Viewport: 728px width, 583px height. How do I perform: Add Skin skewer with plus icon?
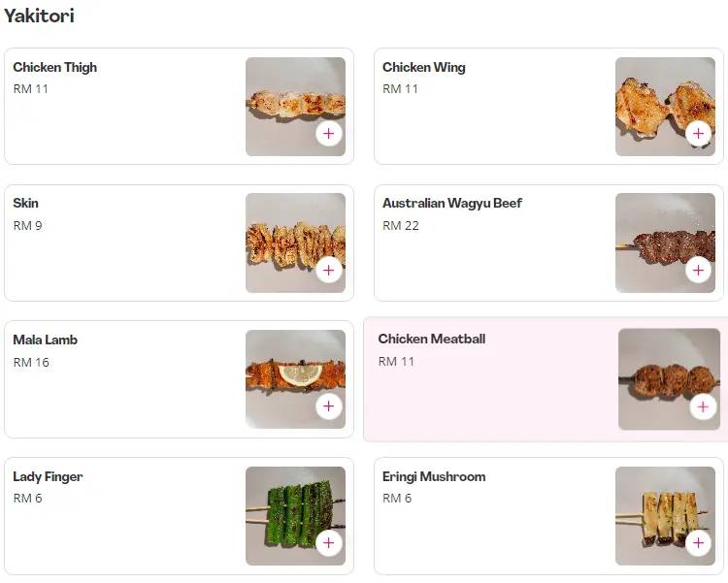pos(329,271)
